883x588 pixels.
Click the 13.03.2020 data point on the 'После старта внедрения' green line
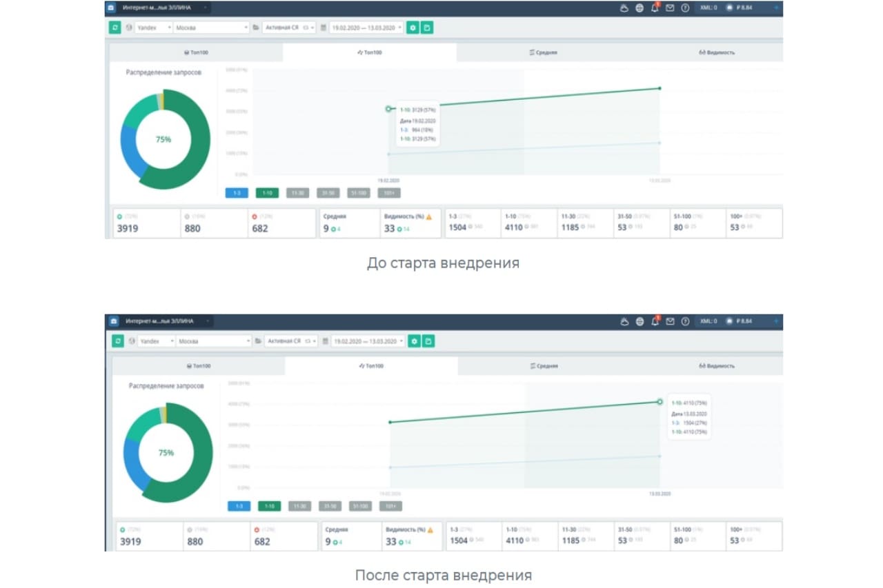click(x=659, y=402)
